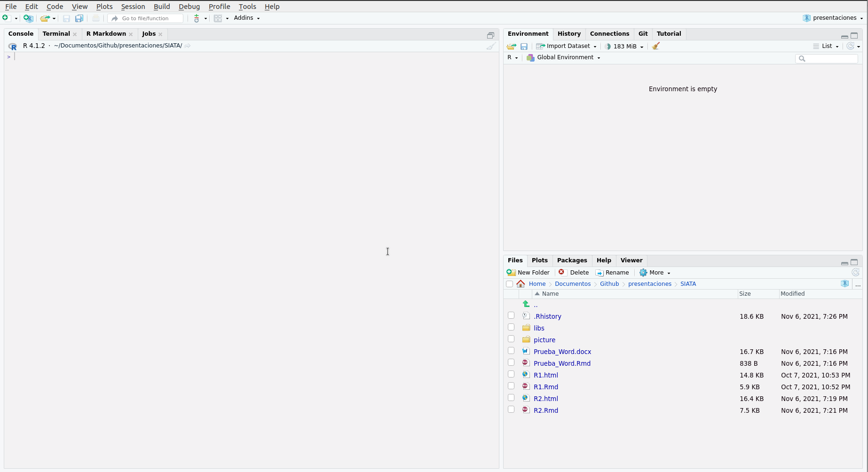868x472 pixels.
Task: Open the Session menu
Action: (133, 7)
